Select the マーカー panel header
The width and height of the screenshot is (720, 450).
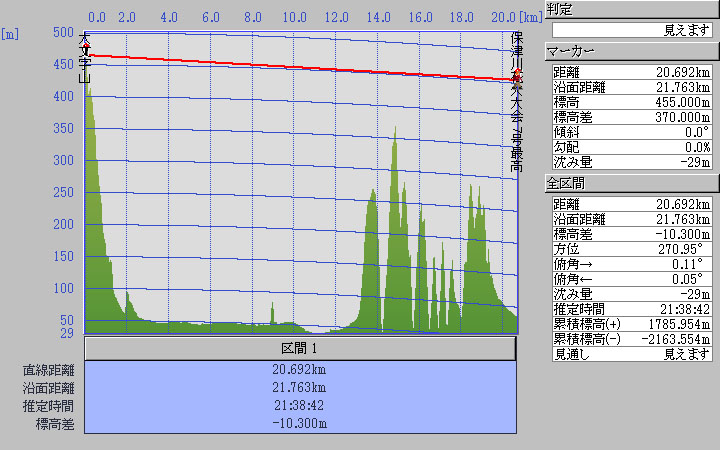click(631, 51)
